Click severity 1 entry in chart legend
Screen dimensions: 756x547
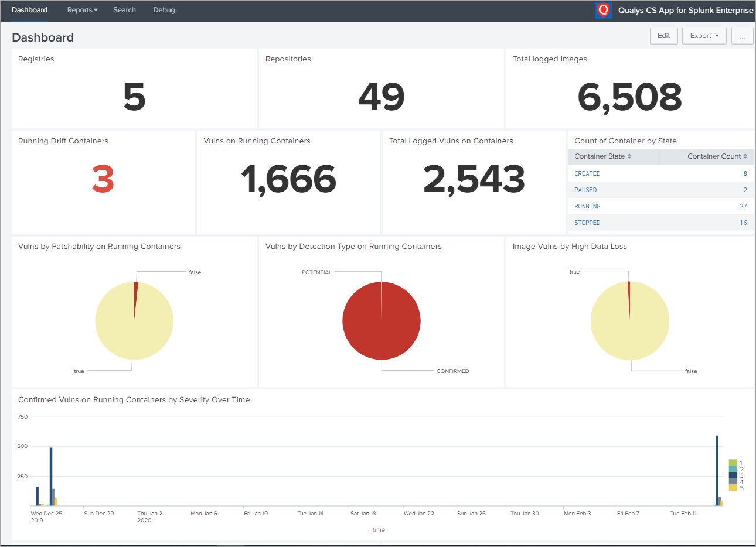coord(732,461)
